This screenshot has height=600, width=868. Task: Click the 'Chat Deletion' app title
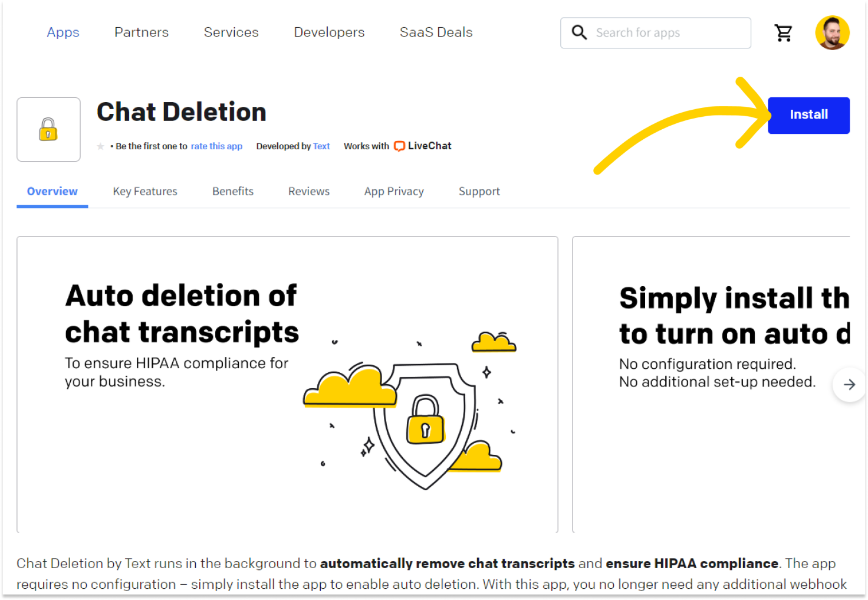click(182, 112)
